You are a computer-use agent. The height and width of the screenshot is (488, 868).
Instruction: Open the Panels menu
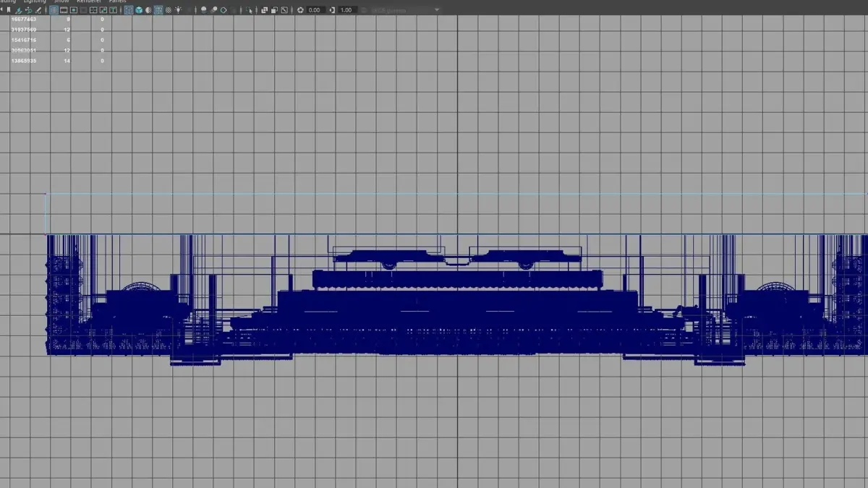117,1
